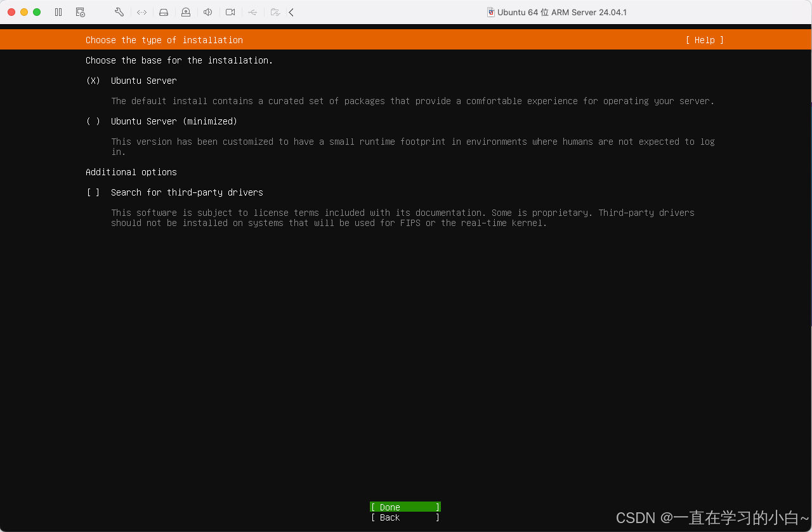This screenshot has width=812, height=532.
Task: Click the default install description text
Action: 413,101
